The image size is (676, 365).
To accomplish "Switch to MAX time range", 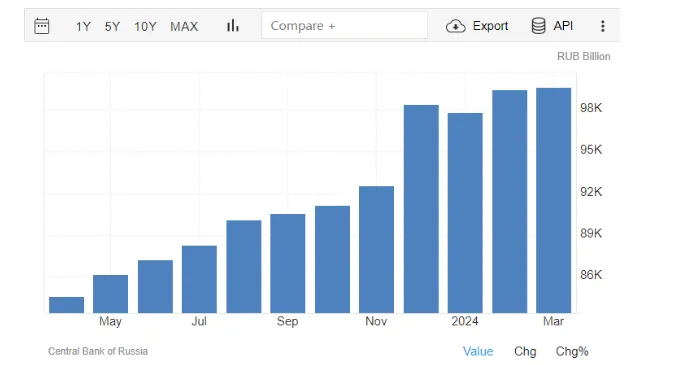I will (184, 27).
